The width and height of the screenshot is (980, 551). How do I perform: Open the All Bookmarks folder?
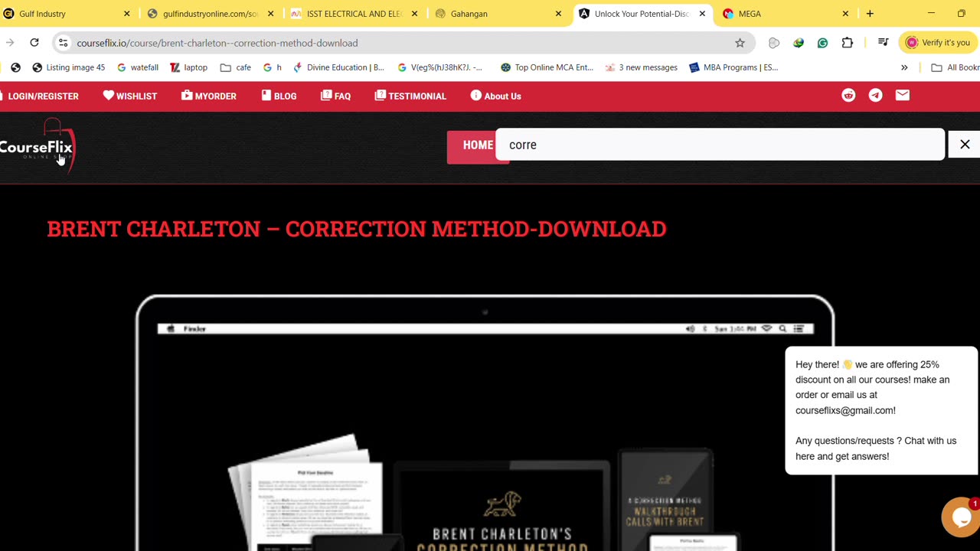click(x=955, y=67)
